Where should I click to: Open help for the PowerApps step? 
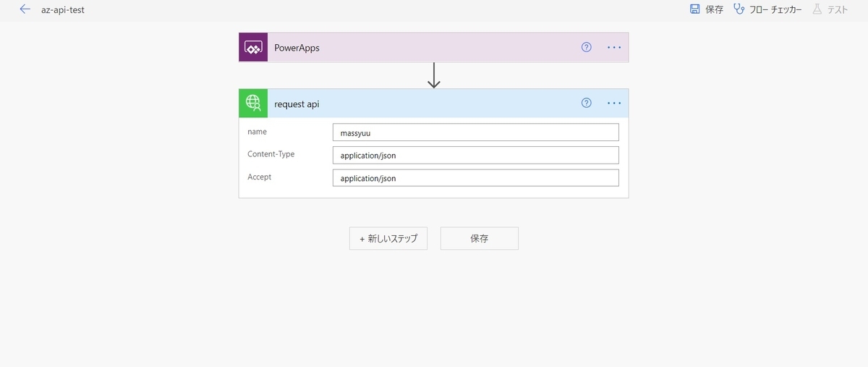(587, 47)
